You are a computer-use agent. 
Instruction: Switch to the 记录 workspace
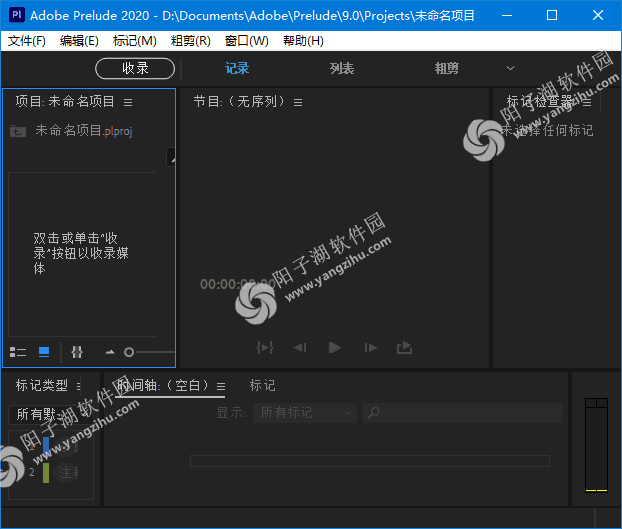[237, 68]
